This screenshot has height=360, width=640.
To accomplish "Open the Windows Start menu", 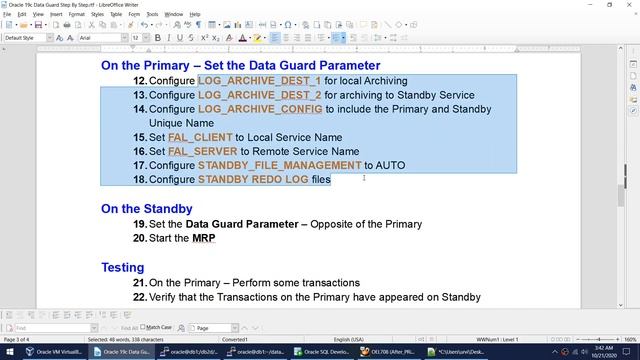I will [10, 351].
